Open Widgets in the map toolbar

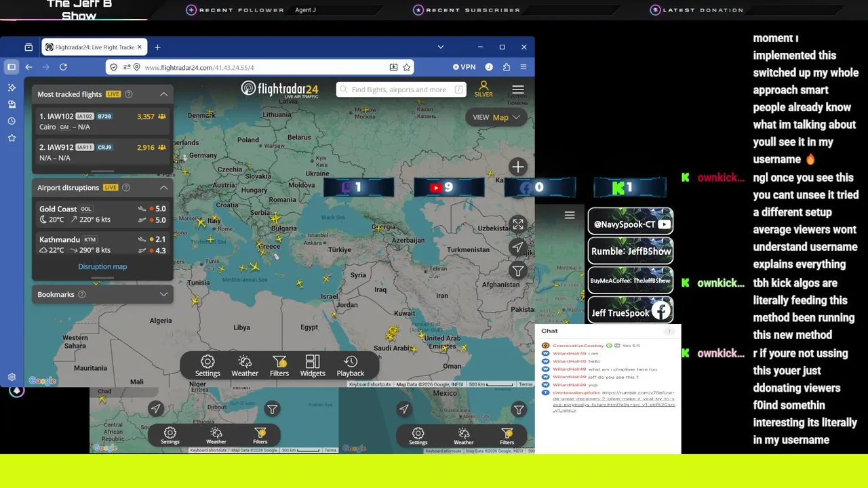[x=313, y=366]
